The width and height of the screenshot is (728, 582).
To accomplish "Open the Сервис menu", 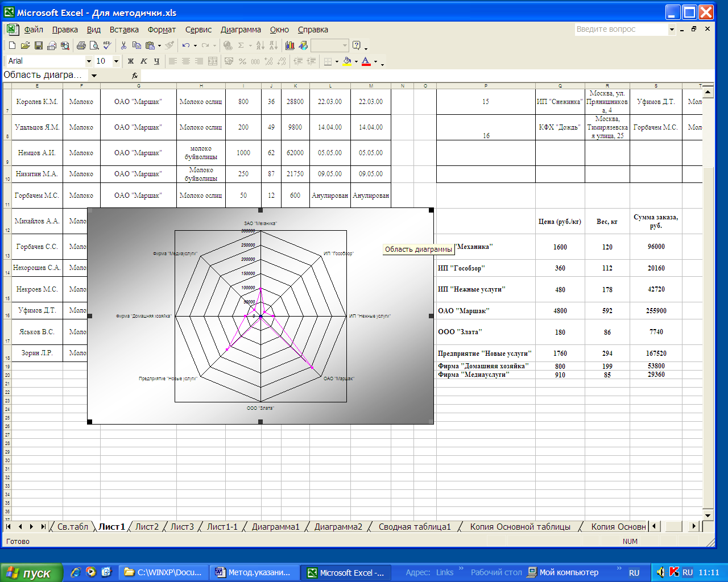I will click(x=198, y=30).
